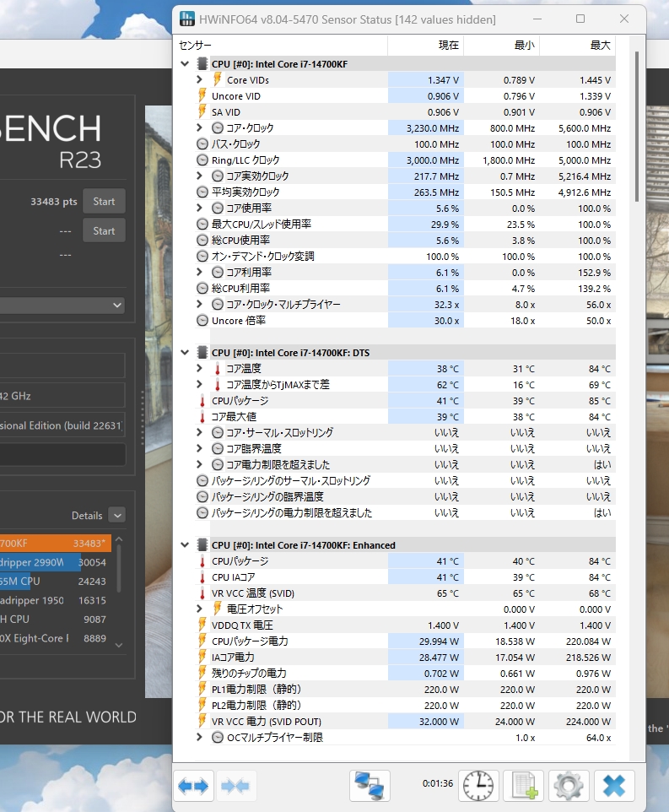
Task: Expand the コア実効クロック row
Action: pyautogui.click(x=200, y=176)
